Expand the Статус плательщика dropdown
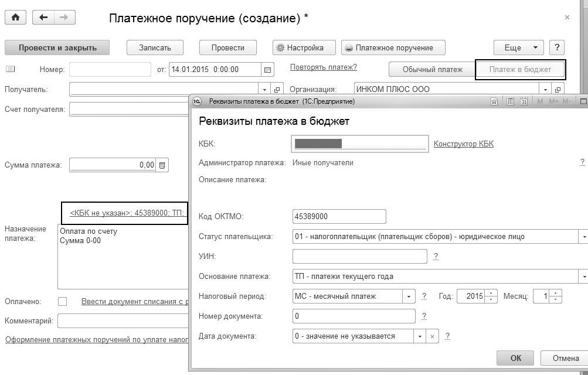The image size is (588, 375). pyautogui.click(x=583, y=237)
